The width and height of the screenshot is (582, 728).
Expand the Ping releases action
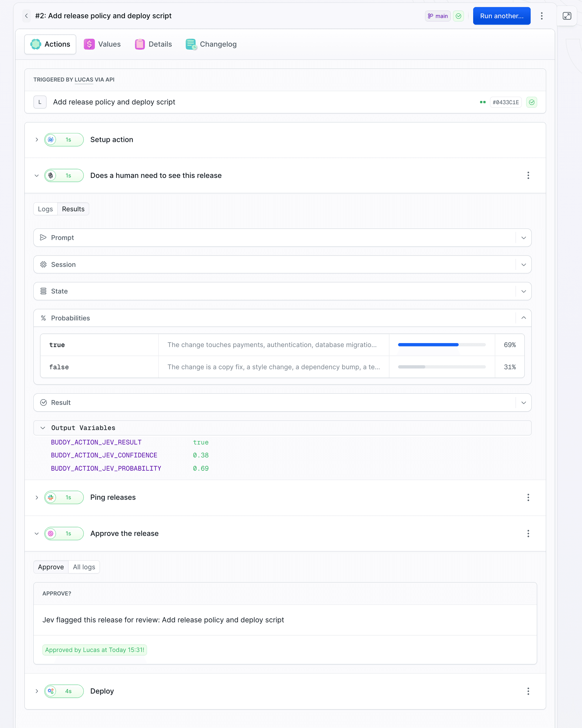tap(37, 497)
